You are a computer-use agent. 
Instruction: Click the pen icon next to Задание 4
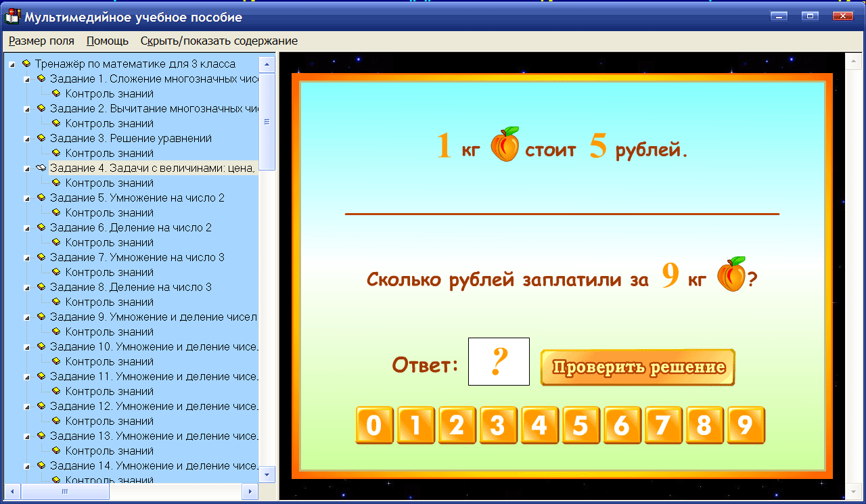pyautogui.click(x=39, y=168)
